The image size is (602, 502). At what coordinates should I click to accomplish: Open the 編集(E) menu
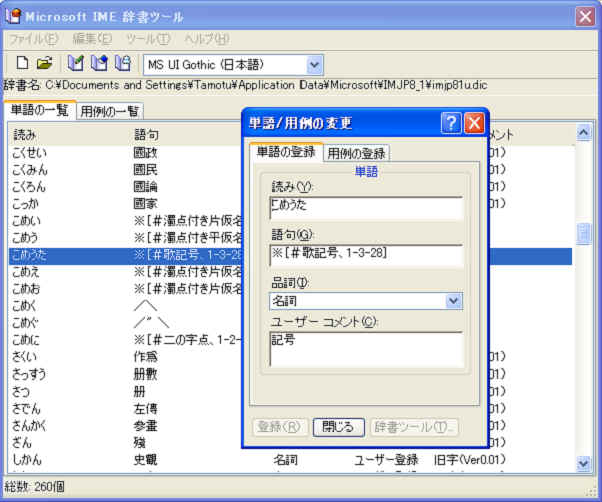point(92,39)
